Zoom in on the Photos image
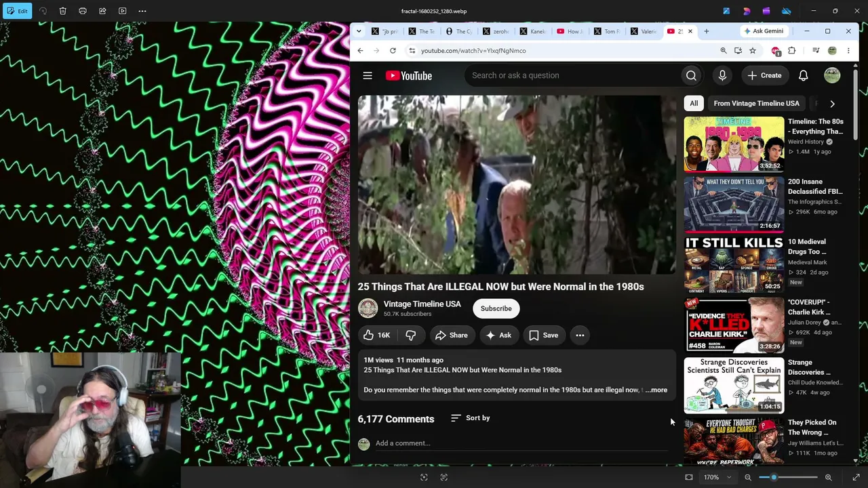 click(828, 477)
